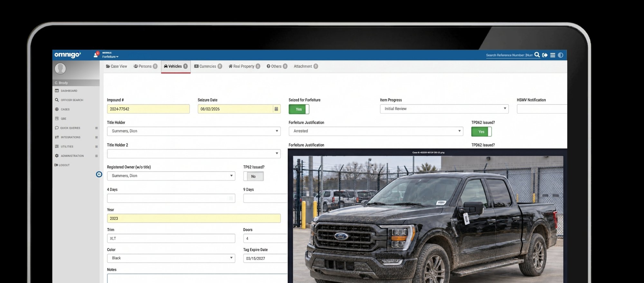
Task: Toggle the TPD62 Issued Yes switch
Action: [x=481, y=132]
